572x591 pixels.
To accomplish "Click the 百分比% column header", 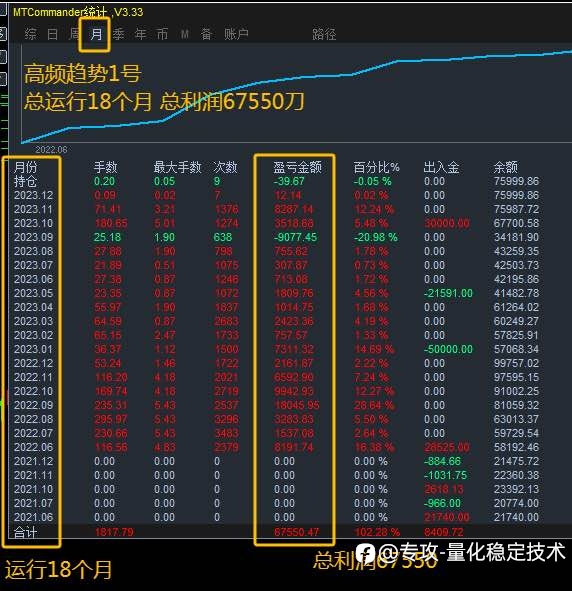I will (376, 167).
